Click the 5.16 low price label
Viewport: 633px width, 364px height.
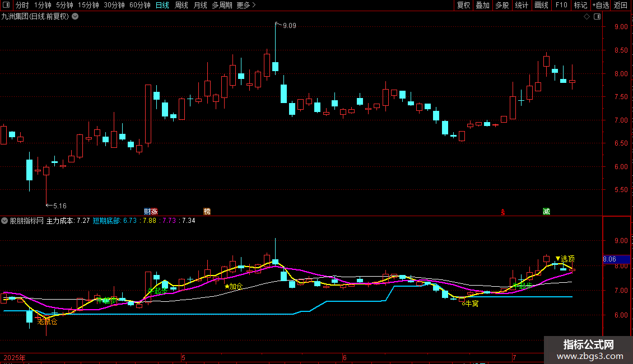click(x=60, y=206)
